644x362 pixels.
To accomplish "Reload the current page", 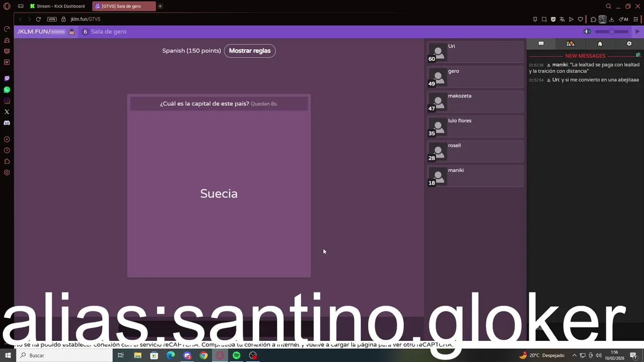I will click(38, 19).
